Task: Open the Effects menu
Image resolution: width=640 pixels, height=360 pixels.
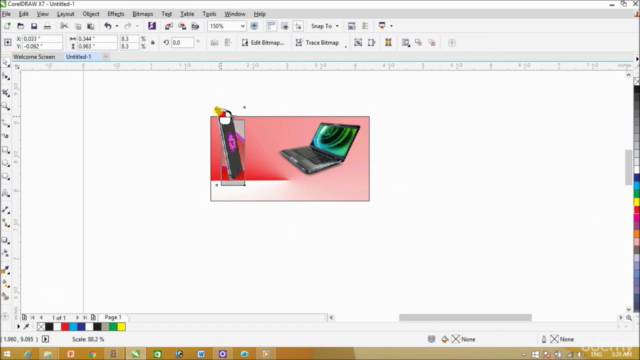Action: click(x=116, y=14)
